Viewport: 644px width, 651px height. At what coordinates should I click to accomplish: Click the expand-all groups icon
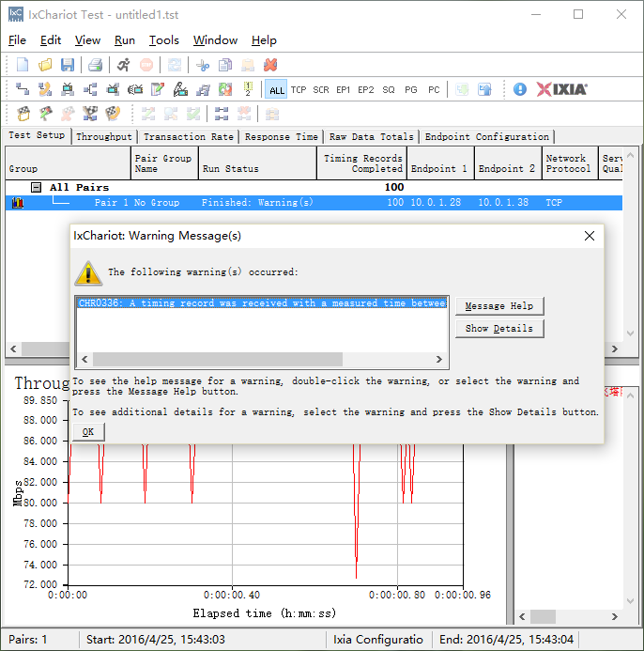click(222, 114)
